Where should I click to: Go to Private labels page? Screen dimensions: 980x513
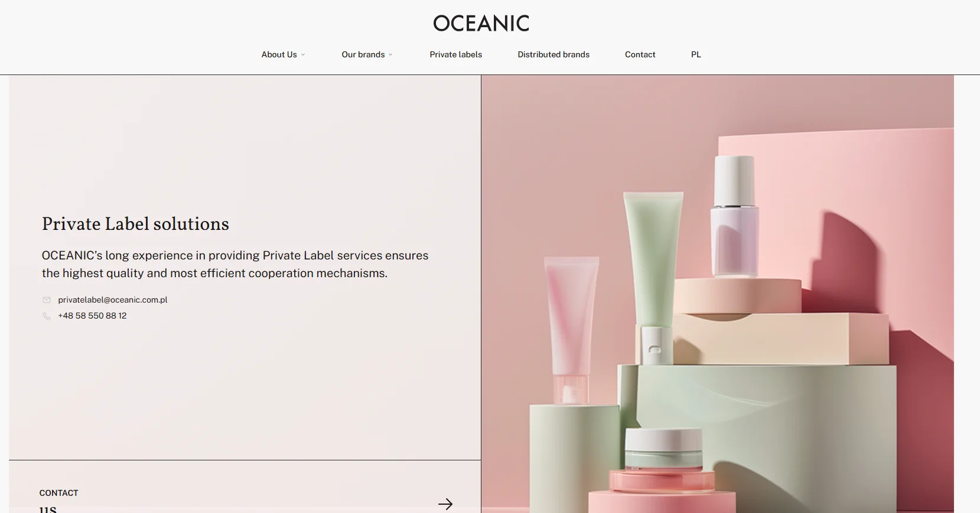[x=455, y=54]
